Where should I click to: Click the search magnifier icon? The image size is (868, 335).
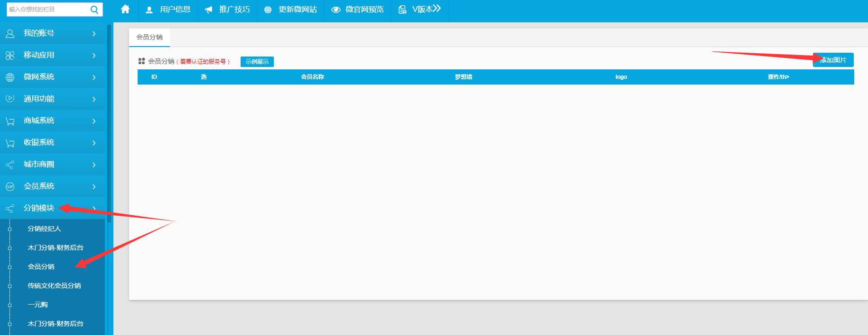pyautogui.click(x=94, y=10)
